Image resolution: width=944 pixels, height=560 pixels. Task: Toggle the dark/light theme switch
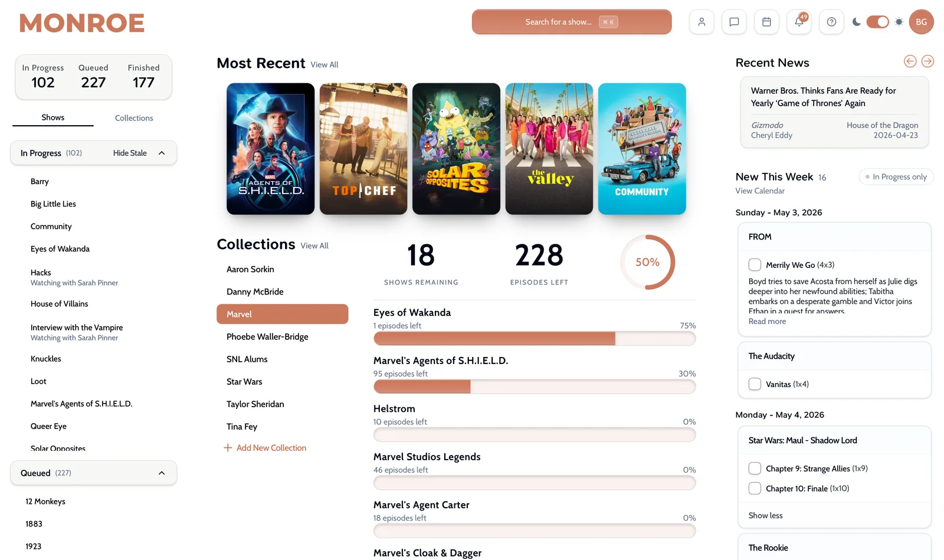[877, 22]
